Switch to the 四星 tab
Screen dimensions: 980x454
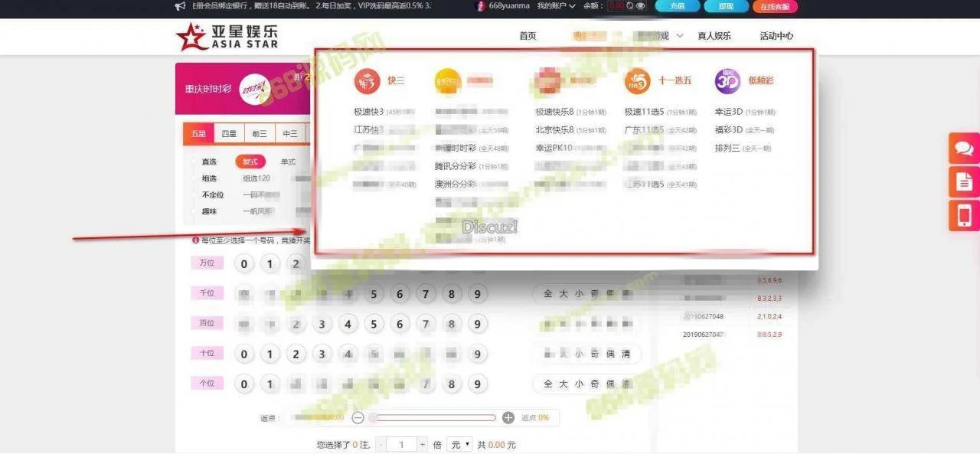point(229,134)
